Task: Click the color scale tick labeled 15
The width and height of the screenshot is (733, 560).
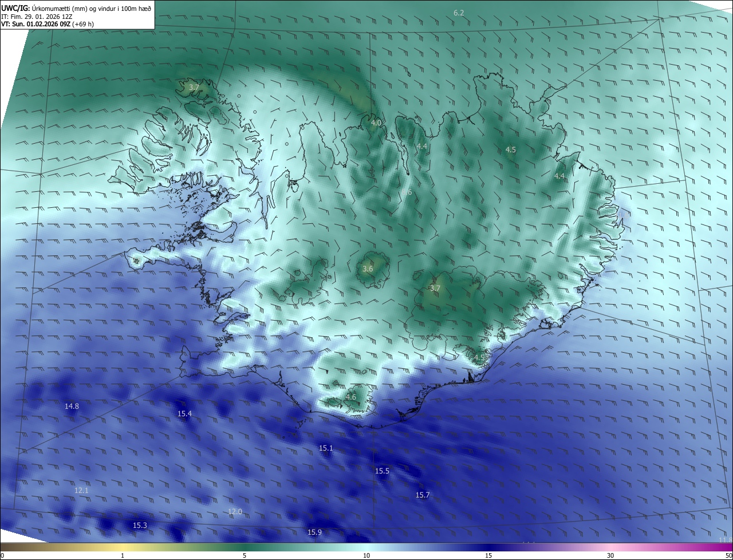Action: pos(488,555)
